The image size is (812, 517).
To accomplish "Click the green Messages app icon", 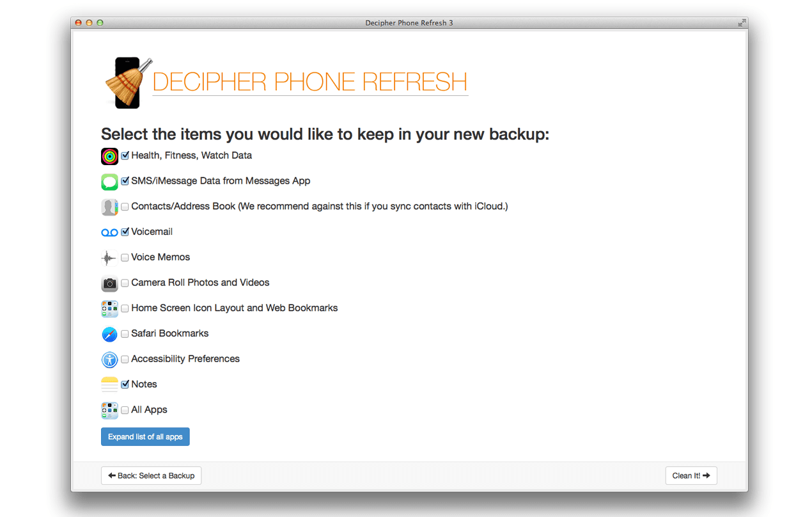I will pyautogui.click(x=109, y=182).
